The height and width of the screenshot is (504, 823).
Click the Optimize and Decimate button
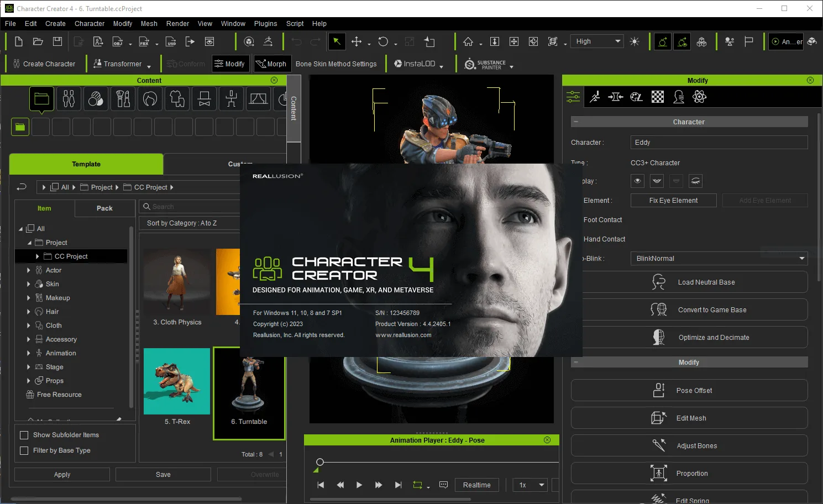[x=689, y=337]
